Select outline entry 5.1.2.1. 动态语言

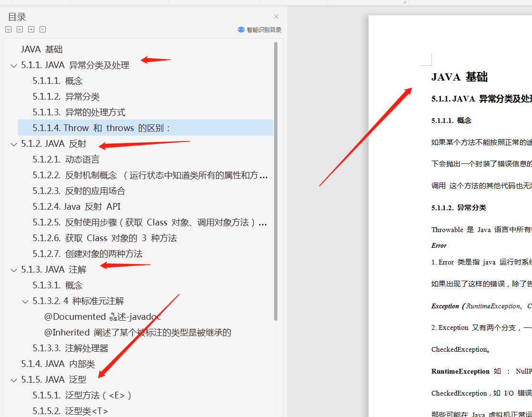coord(66,160)
